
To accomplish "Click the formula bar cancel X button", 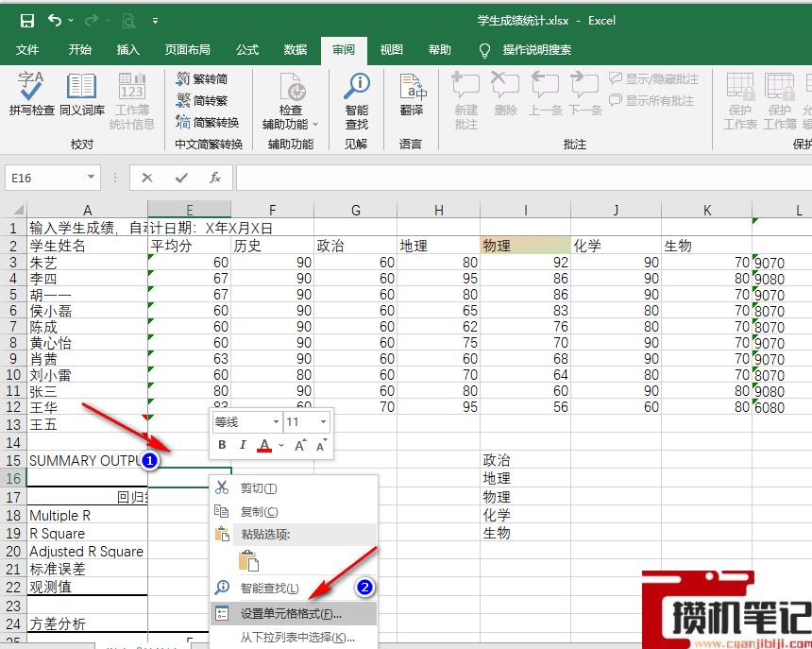I will point(147,179).
